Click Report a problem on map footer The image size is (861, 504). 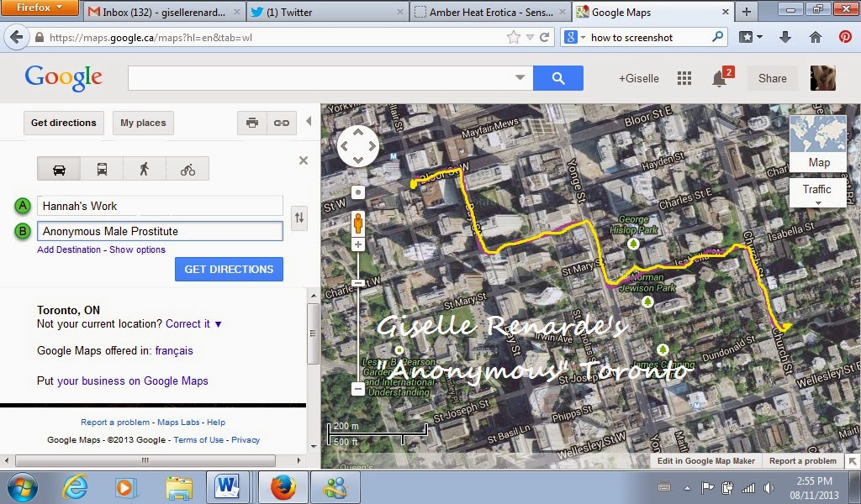(803, 461)
